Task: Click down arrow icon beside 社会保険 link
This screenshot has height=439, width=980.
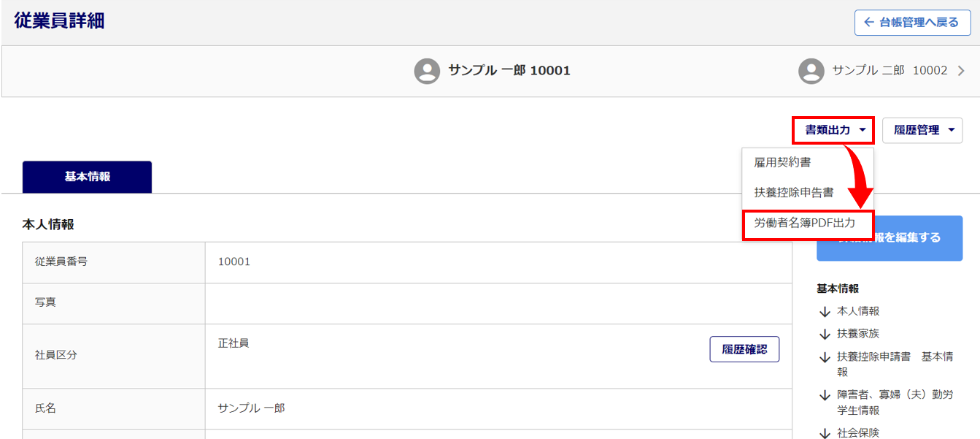Action: 825,433
